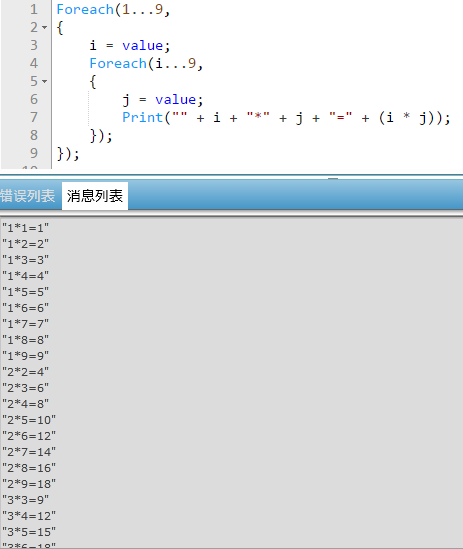The width and height of the screenshot is (463, 549).
Task: Select output row "1*2=2"
Action: (x=26, y=244)
